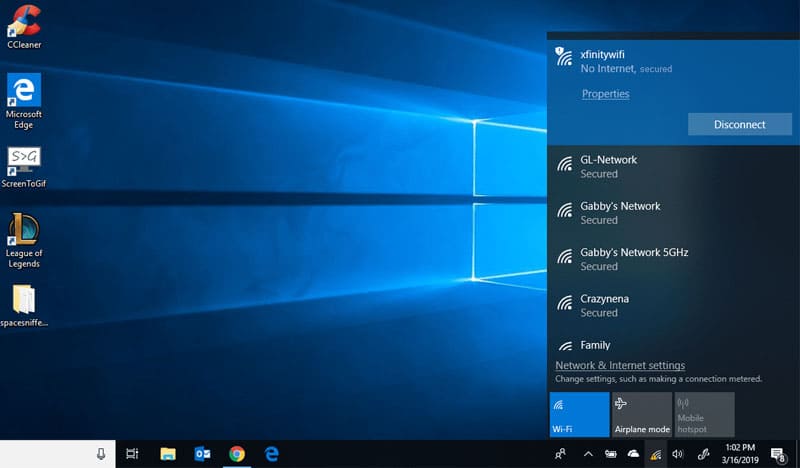Enable Airplane mode tile
Screen dimensions: 800x468
[x=642, y=414]
